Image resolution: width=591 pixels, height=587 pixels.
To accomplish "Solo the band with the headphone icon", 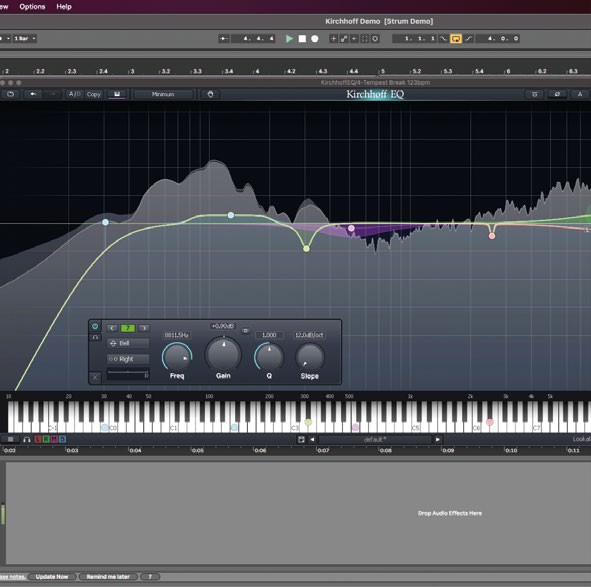I will click(x=95, y=337).
